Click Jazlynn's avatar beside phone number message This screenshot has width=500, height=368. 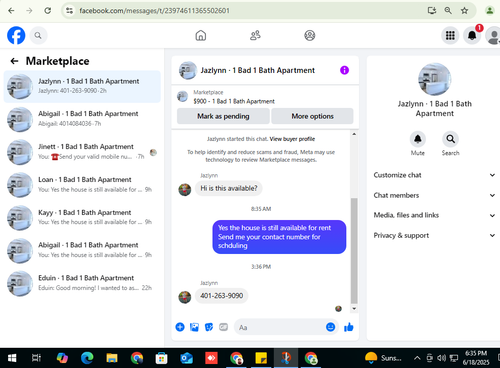coord(185,297)
